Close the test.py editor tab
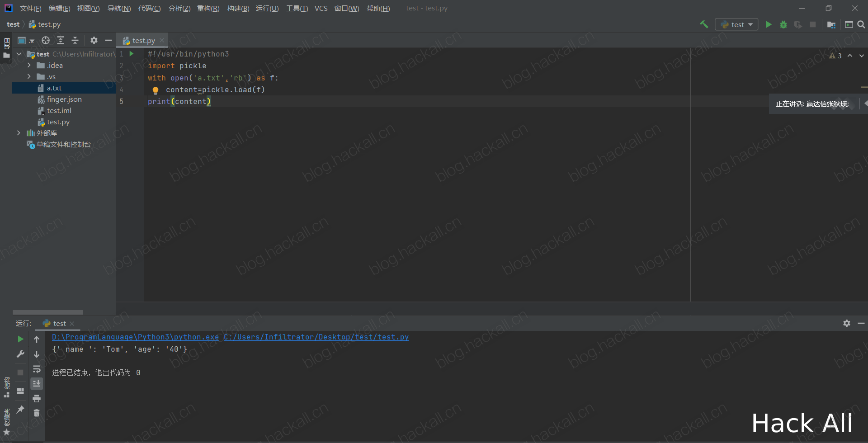 pos(162,40)
